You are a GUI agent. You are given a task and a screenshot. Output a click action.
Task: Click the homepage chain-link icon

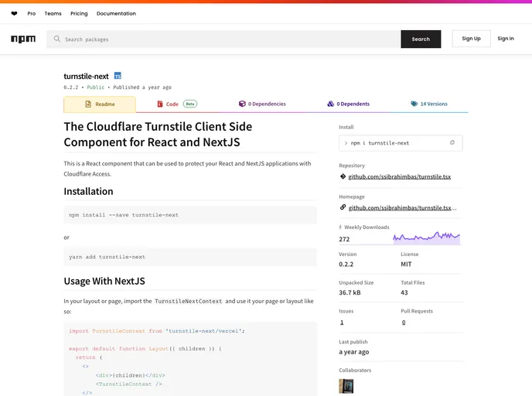point(343,207)
